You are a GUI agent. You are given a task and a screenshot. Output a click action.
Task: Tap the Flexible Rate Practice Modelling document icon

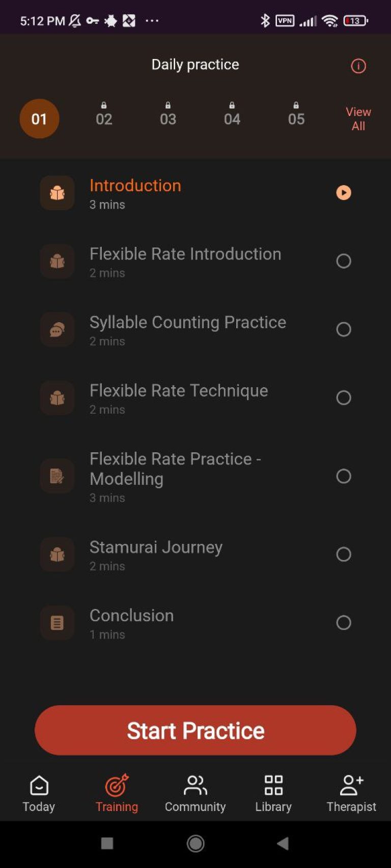(x=57, y=476)
